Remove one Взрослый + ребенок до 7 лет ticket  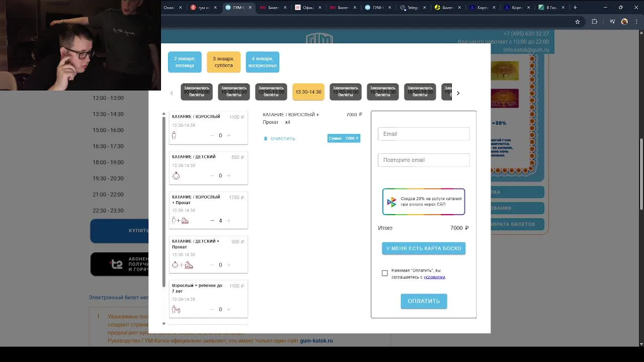pos(212,310)
